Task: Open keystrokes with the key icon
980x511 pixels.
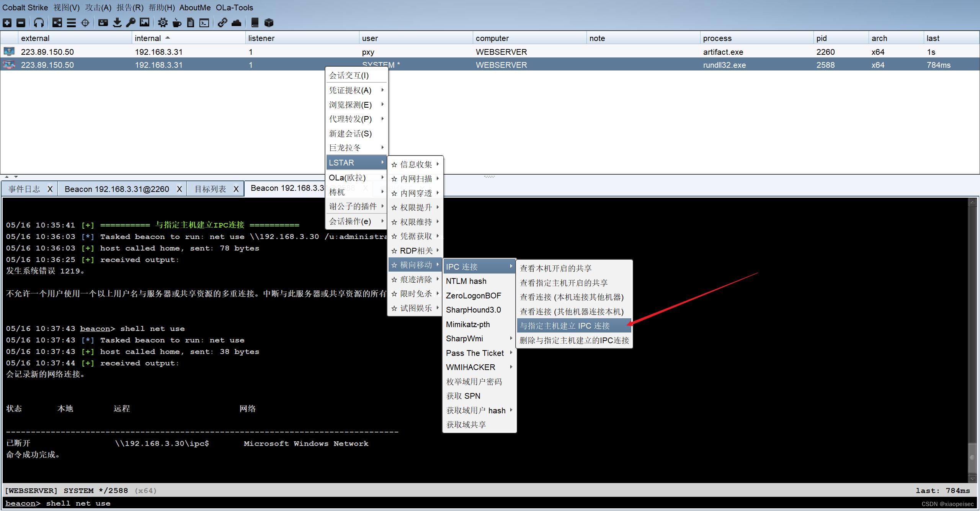Action: coord(131,23)
